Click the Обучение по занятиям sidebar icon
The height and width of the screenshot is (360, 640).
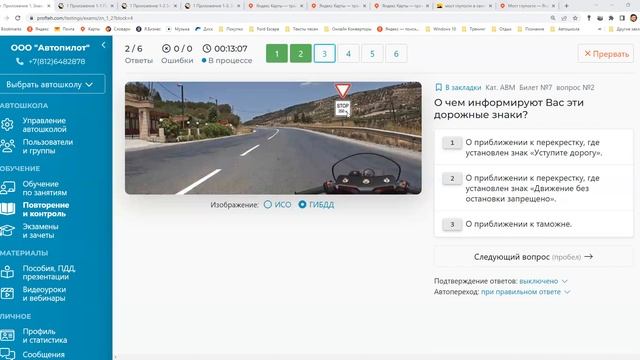[7, 188]
